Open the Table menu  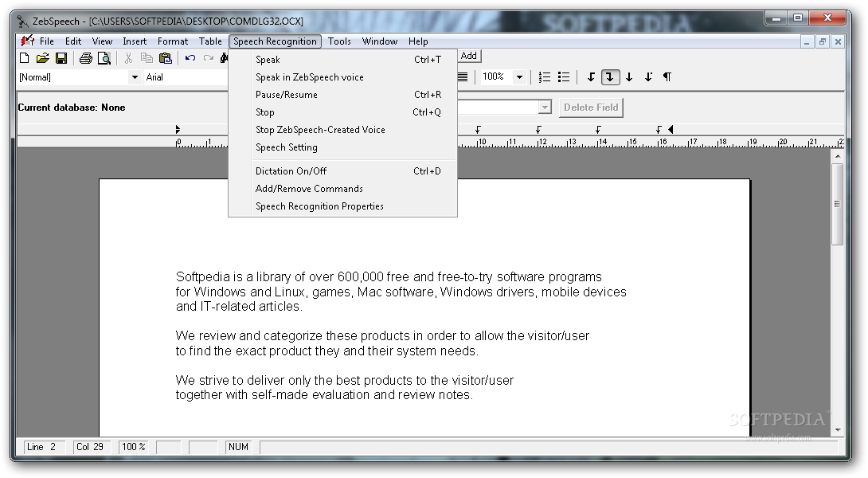coord(210,41)
